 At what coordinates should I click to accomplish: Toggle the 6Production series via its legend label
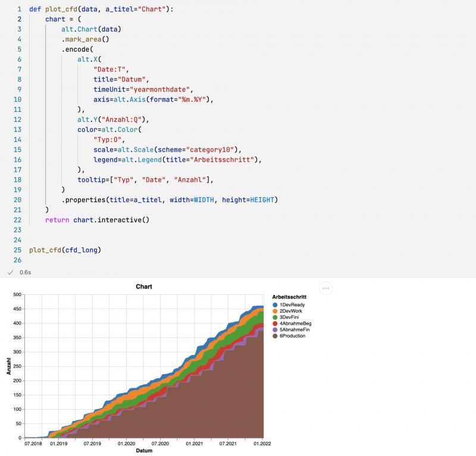(x=293, y=336)
